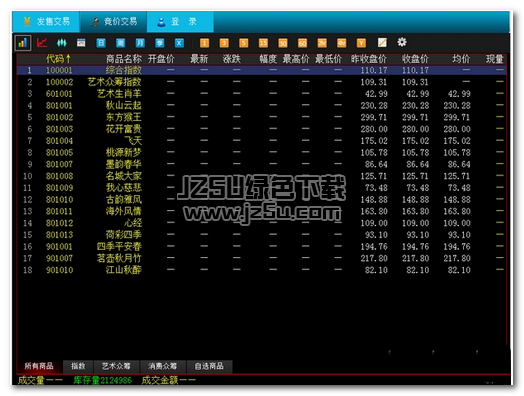This screenshot has height=396, width=524.
Task: Click code 801009 in the list
Action: [59, 188]
